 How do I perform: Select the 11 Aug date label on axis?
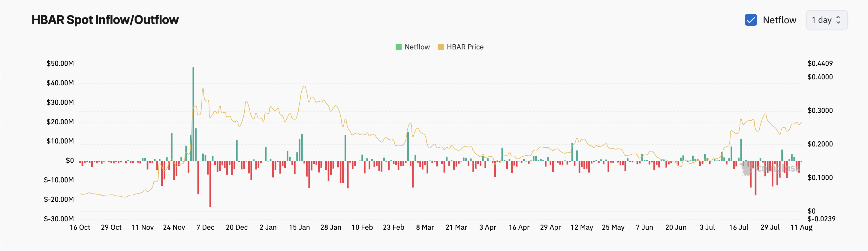tap(801, 227)
